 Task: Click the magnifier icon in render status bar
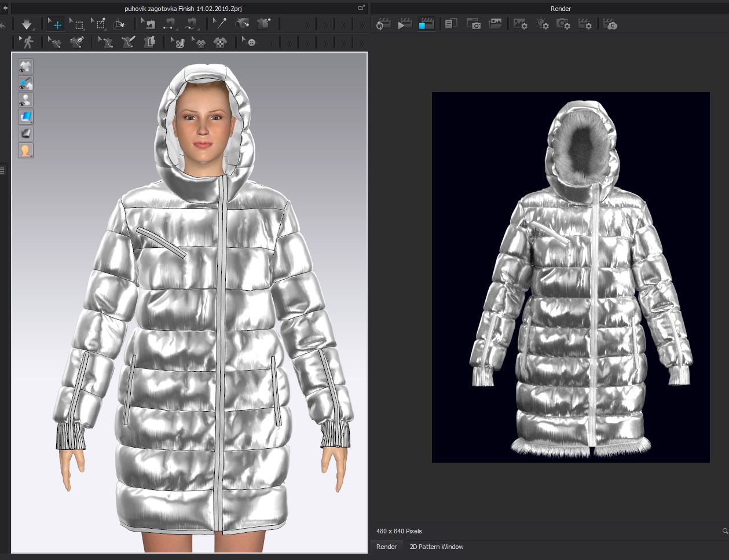724,531
